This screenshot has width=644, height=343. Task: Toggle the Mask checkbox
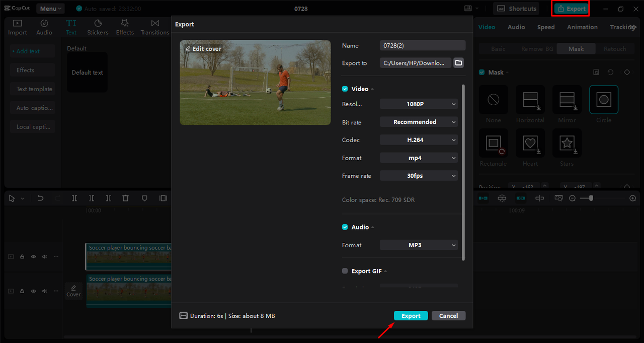click(482, 73)
